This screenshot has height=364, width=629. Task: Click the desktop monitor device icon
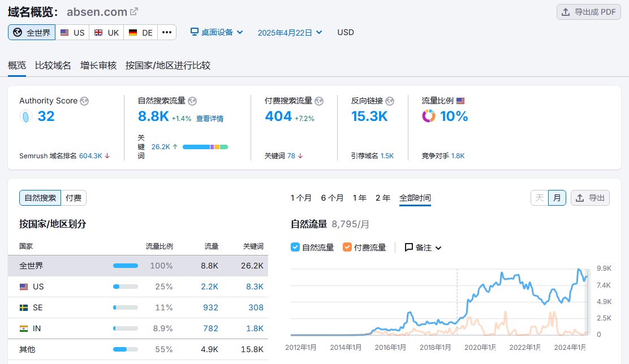pyautogui.click(x=194, y=32)
